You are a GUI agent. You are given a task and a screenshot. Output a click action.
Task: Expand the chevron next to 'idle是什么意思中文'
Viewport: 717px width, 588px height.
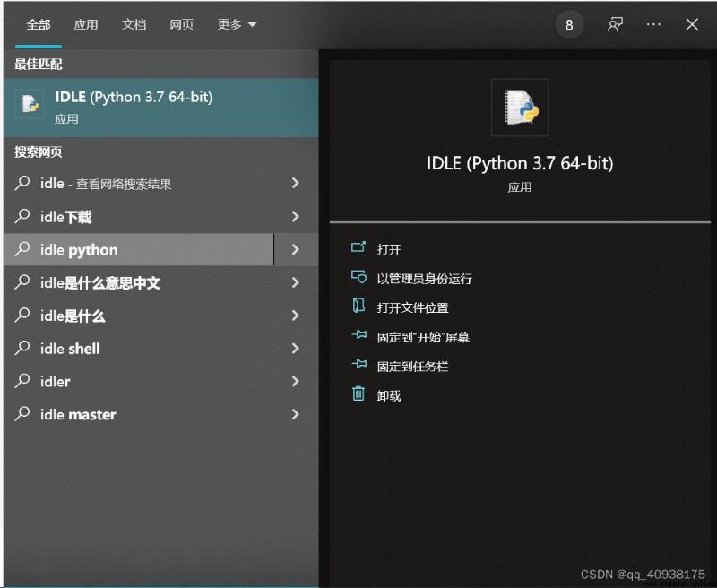coord(296,282)
